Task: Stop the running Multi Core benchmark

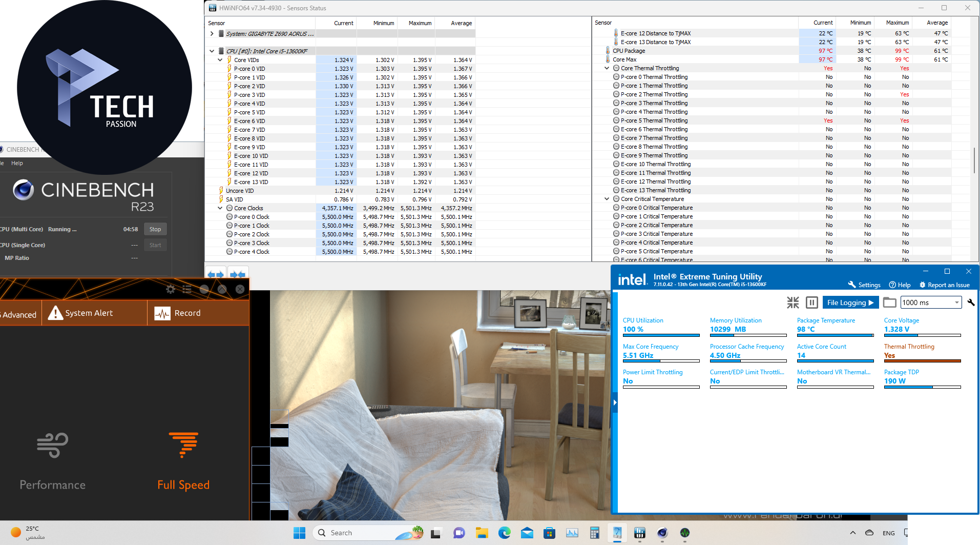Action: [155, 229]
